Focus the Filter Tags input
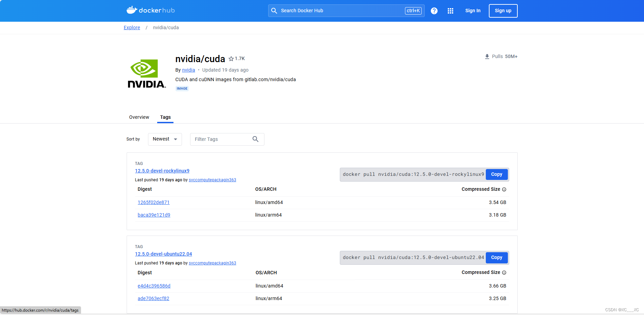644x315 pixels. pyautogui.click(x=227, y=139)
